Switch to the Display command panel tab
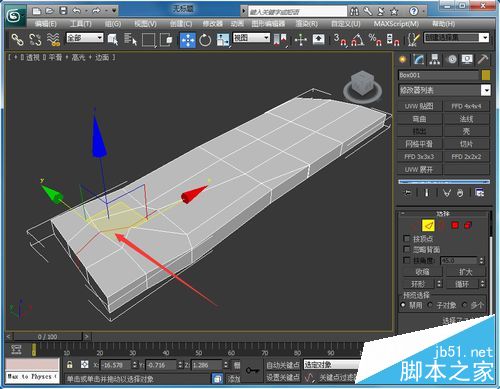Screen dimensions: 500x389 coord(467,59)
